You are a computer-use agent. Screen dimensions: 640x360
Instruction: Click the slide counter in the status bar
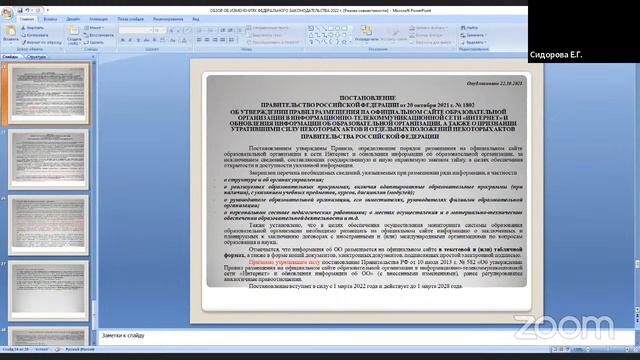click(16, 349)
